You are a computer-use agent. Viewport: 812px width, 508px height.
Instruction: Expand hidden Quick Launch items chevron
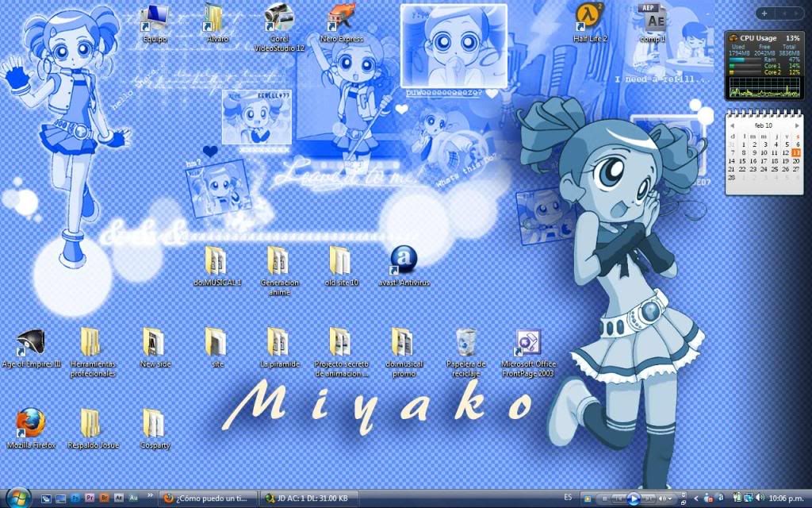click(x=150, y=496)
